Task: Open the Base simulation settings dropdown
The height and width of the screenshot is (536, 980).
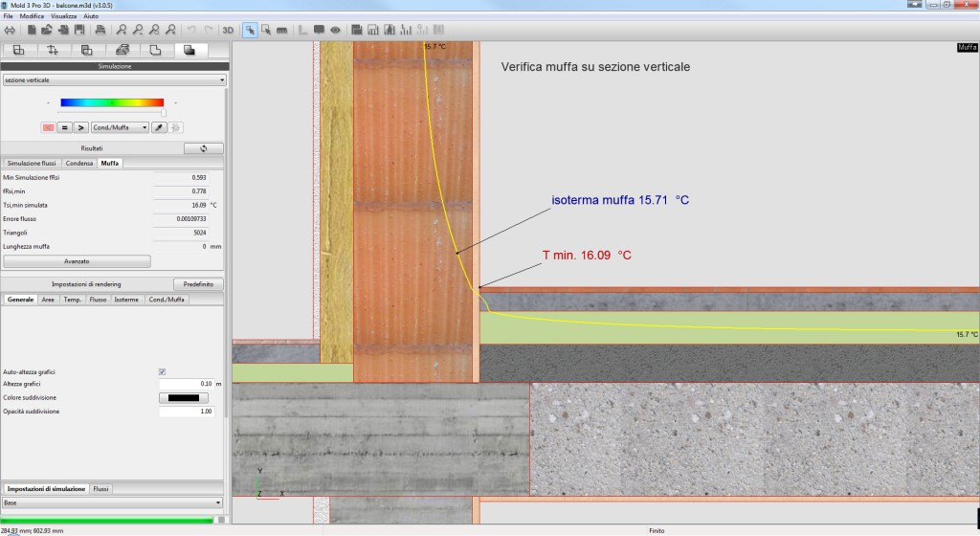Action: click(x=112, y=502)
